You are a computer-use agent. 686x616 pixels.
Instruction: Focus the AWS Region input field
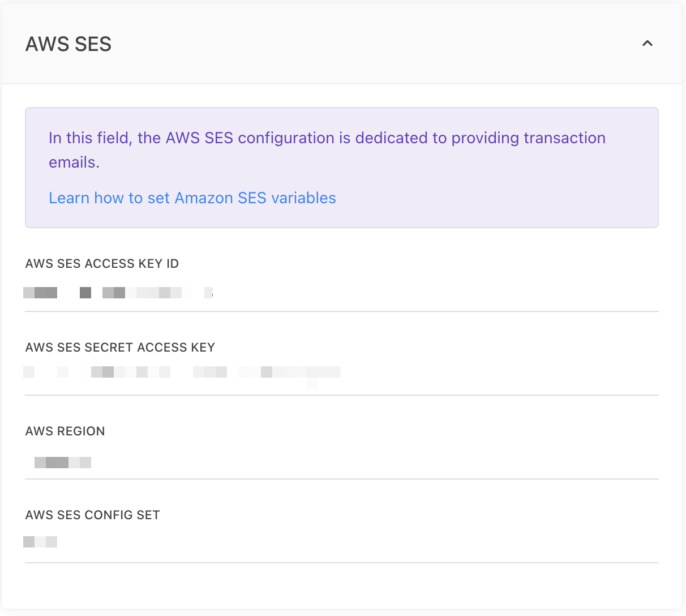click(x=340, y=462)
